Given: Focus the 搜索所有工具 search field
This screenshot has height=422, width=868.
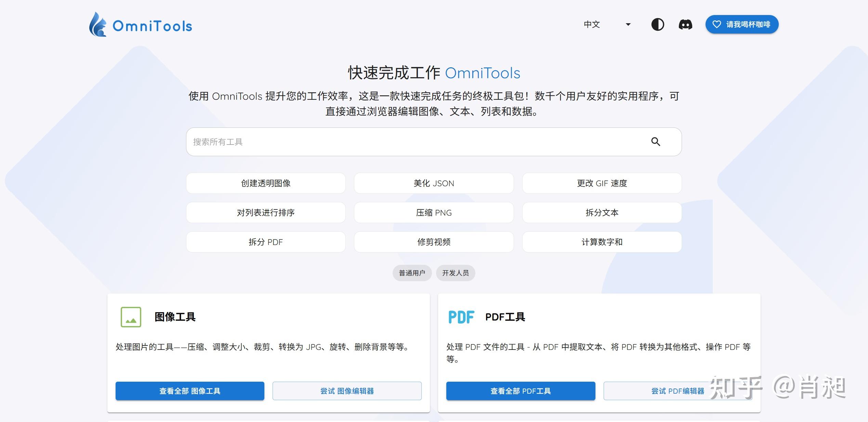Looking at the screenshot, I should coord(434,142).
